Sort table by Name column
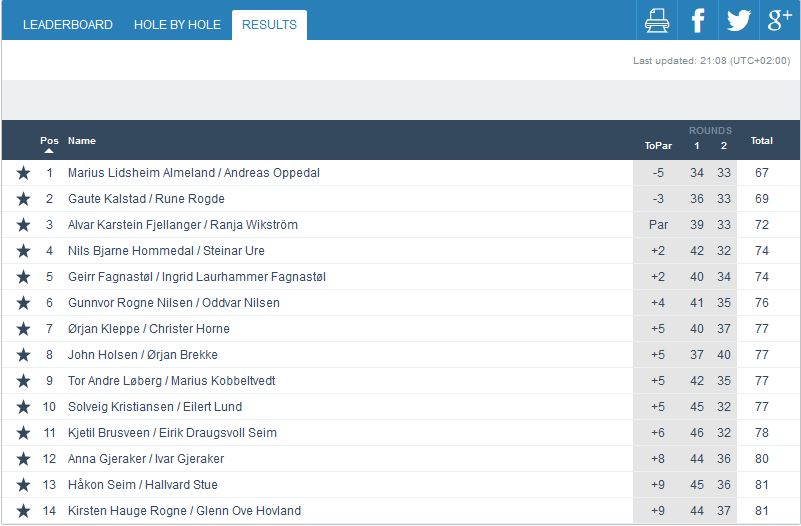Screen dimensions: 801x526 tap(82, 141)
